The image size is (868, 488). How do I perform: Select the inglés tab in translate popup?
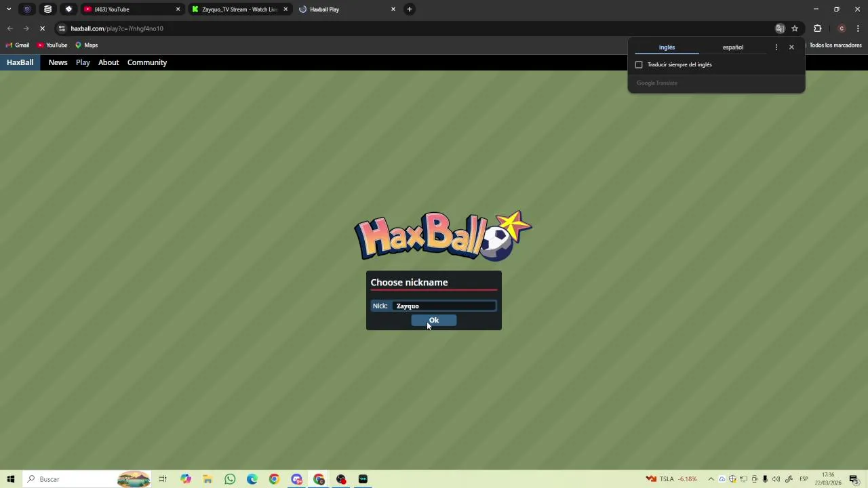coord(667,47)
